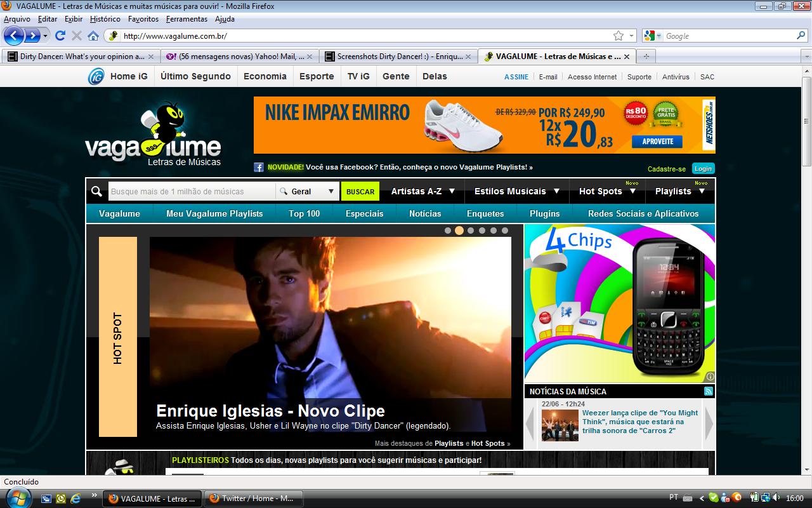The height and width of the screenshot is (508, 812).
Task: Open the URL history dropdown arrow
Action: coord(631,36)
